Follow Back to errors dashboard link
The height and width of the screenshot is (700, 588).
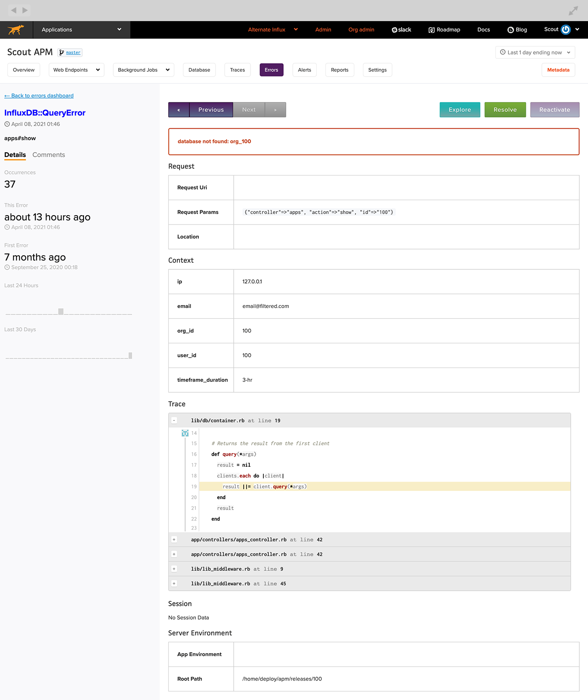39,96
